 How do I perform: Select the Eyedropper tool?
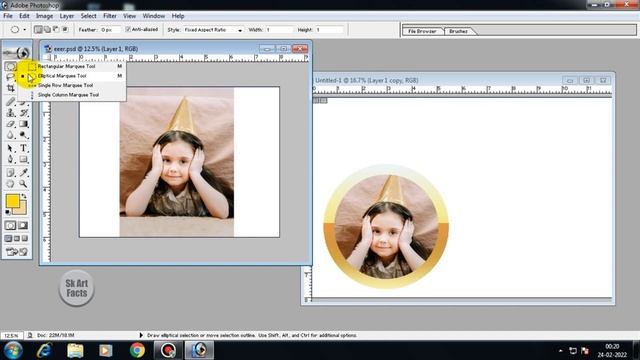24,173
